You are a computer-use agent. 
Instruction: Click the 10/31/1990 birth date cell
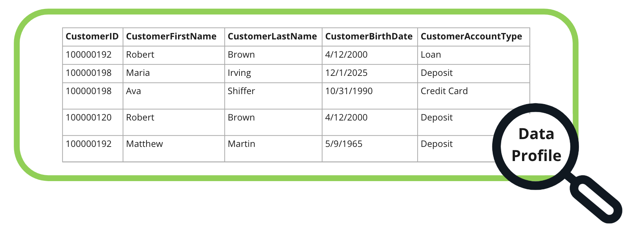(370, 96)
